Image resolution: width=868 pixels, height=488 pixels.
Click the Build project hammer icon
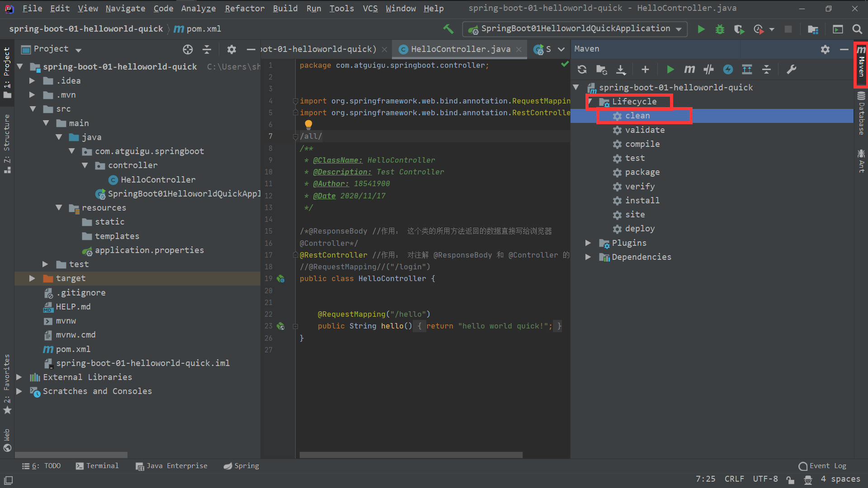coord(448,29)
